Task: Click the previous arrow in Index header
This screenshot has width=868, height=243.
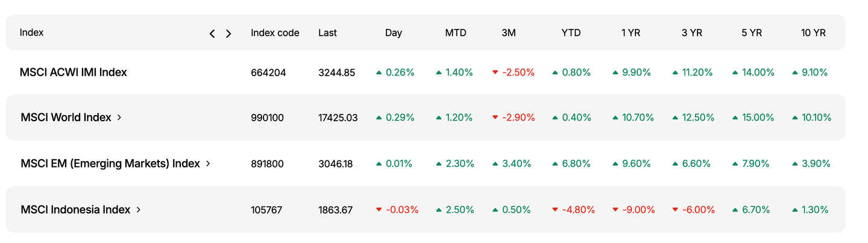Action: [x=212, y=34]
